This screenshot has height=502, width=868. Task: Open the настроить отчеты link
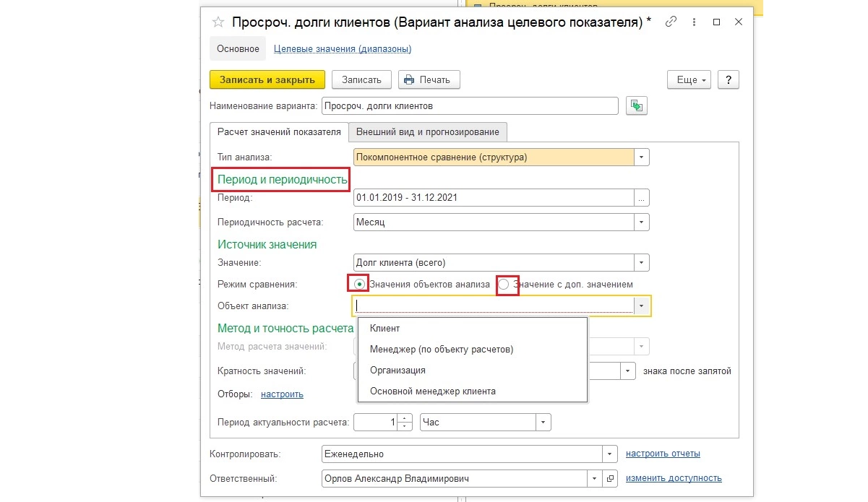663,454
